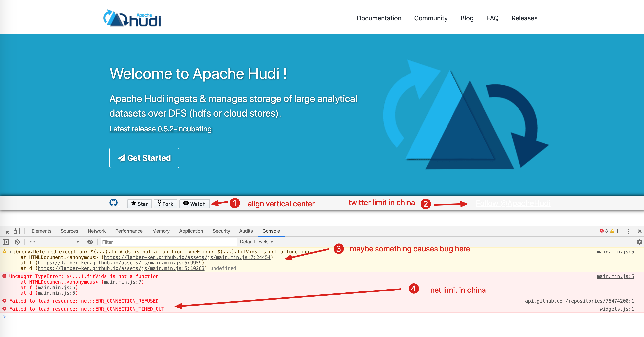This screenshot has height=337, width=644.
Task: Click the Apache Hudi logo in header
Action: pyautogui.click(x=132, y=18)
